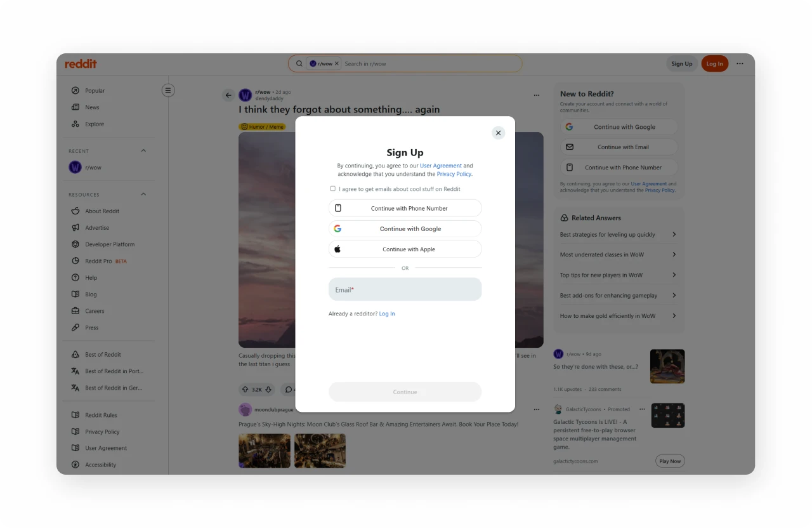Click the Reddit Rules icon
The width and height of the screenshot is (812, 528).
pos(75,415)
